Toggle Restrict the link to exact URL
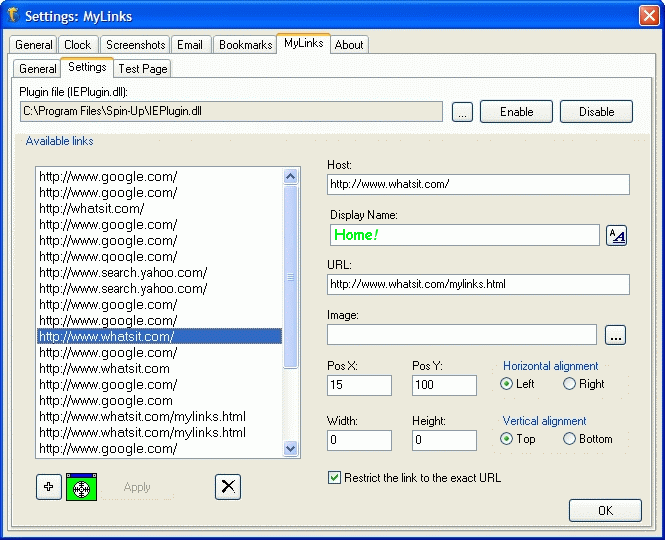The image size is (665, 540). point(335,478)
